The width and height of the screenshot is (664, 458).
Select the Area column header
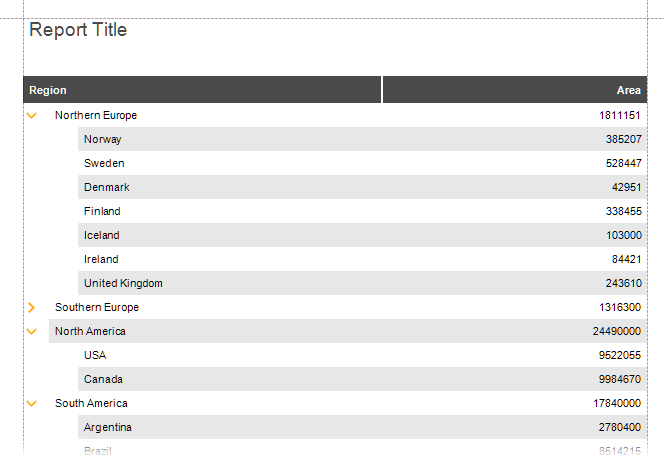click(x=515, y=90)
